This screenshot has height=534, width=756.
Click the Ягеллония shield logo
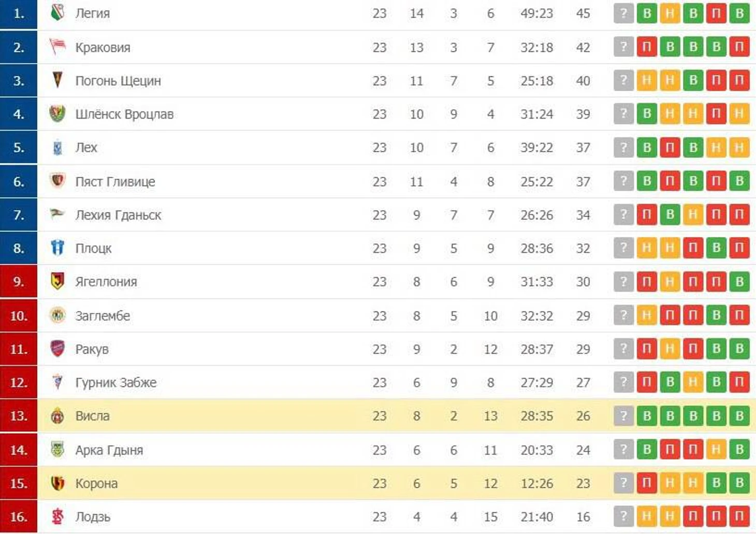click(x=57, y=281)
